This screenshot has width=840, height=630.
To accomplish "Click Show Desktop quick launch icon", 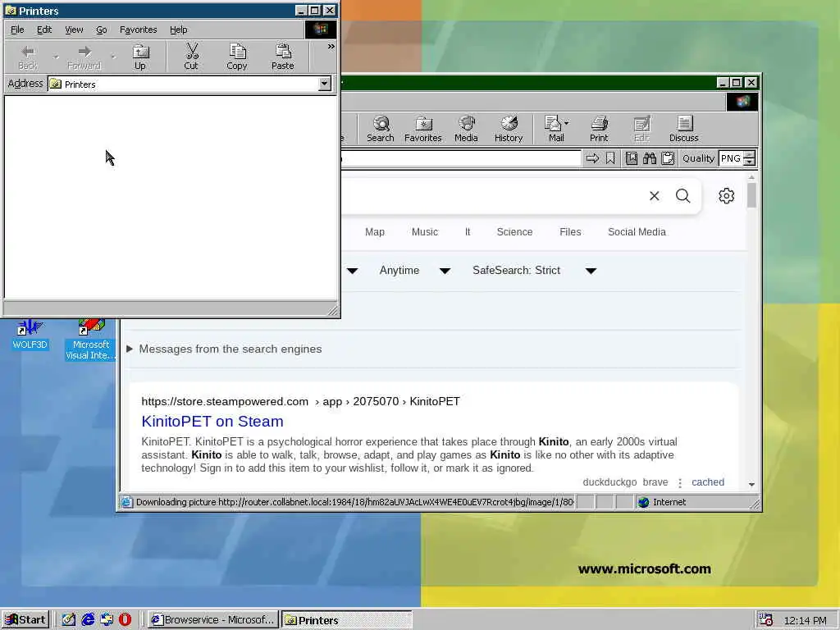I will click(x=69, y=620).
